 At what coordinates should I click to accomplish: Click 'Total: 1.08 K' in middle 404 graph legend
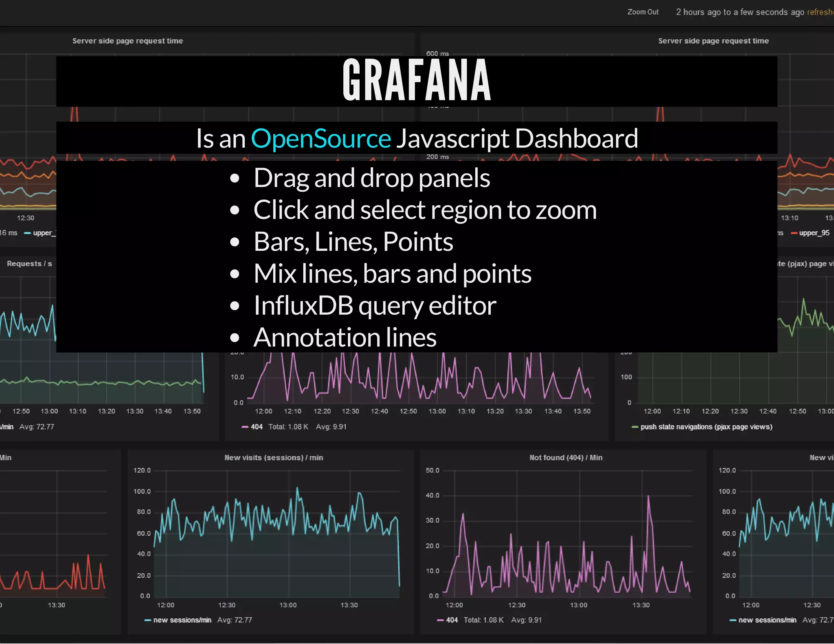pyautogui.click(x=288, y=427)
